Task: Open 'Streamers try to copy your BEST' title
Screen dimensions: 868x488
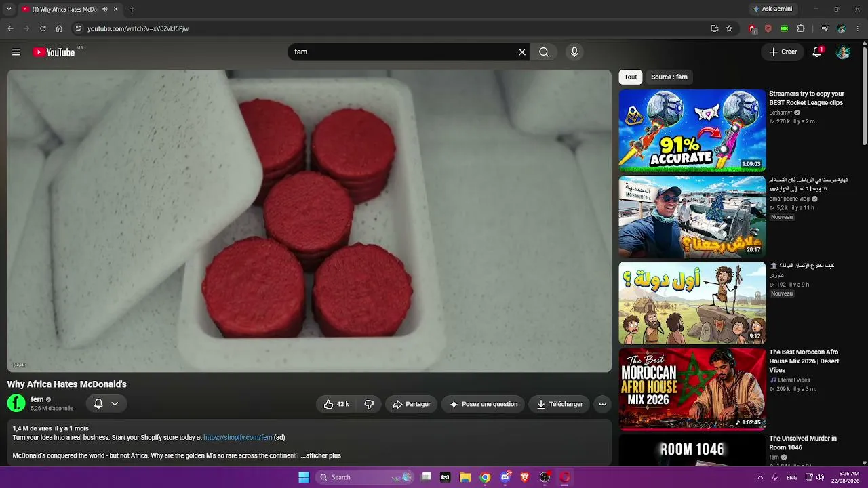Action: (x=806, y=98)
